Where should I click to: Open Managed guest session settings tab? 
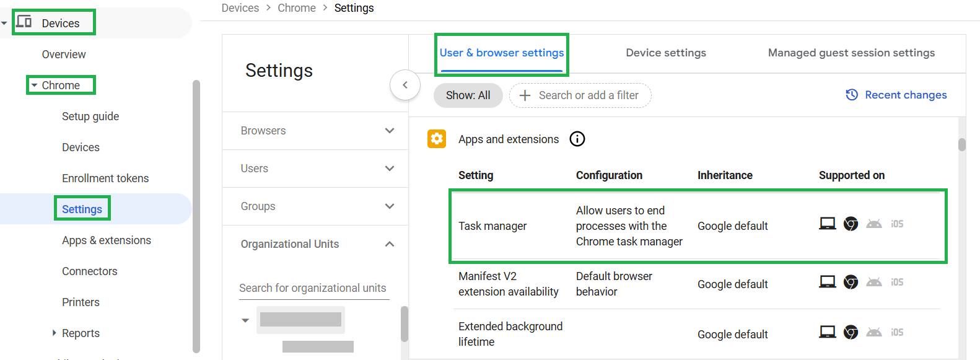point(851,53)
